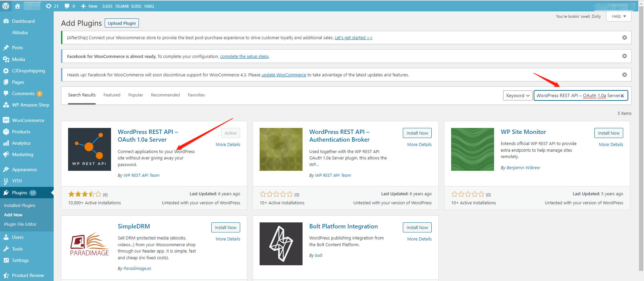Open site home icon in admin bar
644x281 pixels.
click(17, 6)
